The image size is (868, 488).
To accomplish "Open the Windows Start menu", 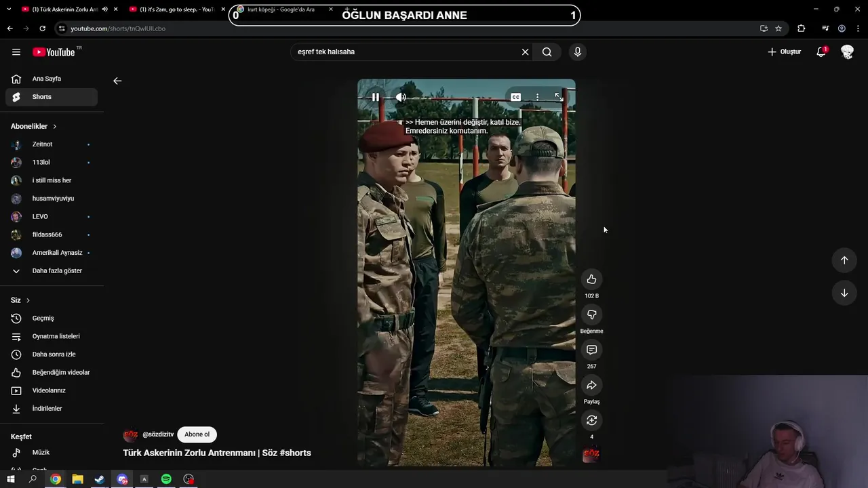I will 10,479.
